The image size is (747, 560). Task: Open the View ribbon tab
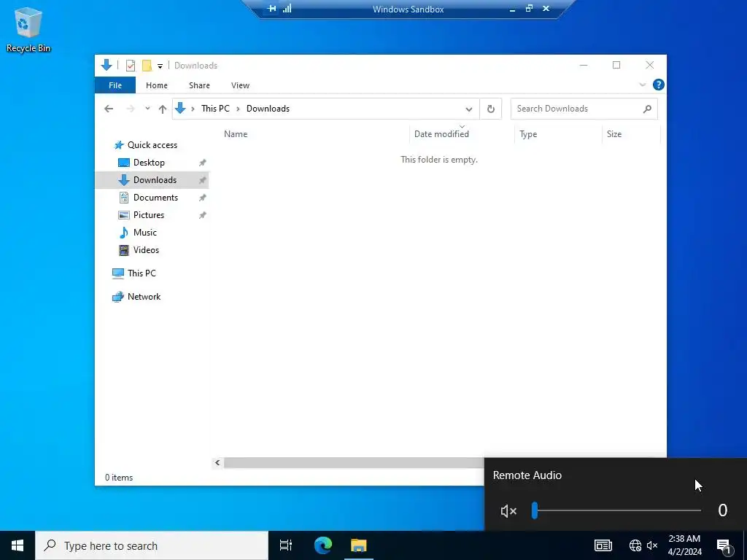point(240,85)
